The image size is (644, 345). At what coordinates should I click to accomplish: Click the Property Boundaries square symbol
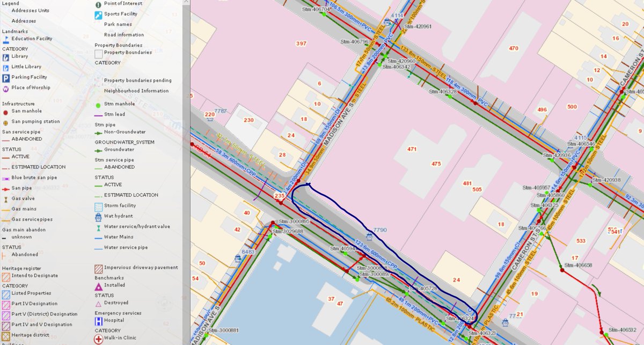click(98, 54)
